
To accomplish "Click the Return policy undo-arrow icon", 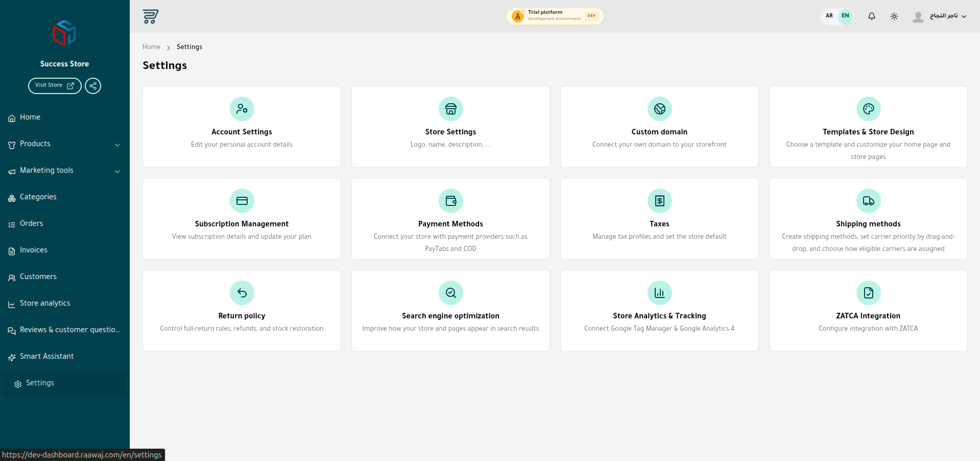I will point(242,293).
